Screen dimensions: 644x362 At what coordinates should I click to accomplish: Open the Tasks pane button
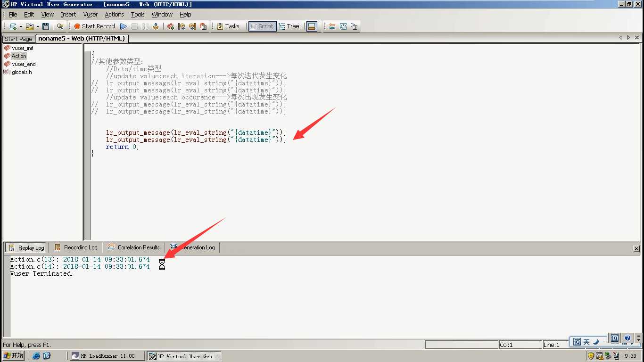point(228,26)
